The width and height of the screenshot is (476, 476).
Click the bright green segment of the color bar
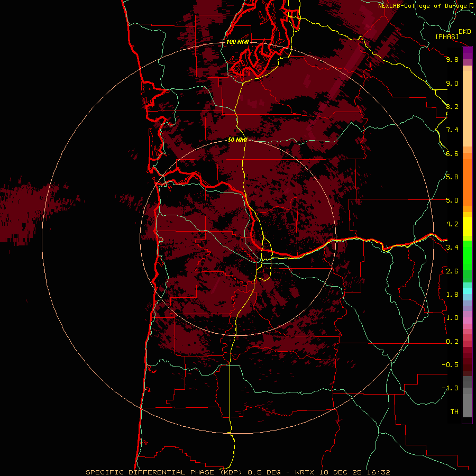pos(467,255)
